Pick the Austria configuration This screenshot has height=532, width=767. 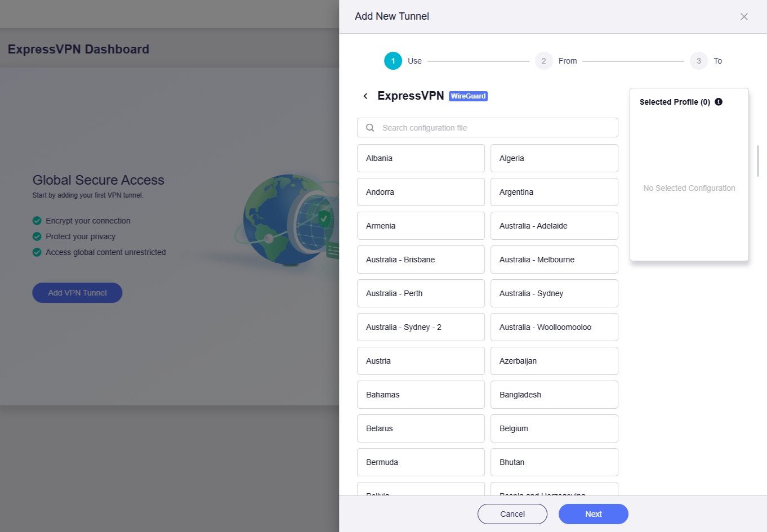421,361
